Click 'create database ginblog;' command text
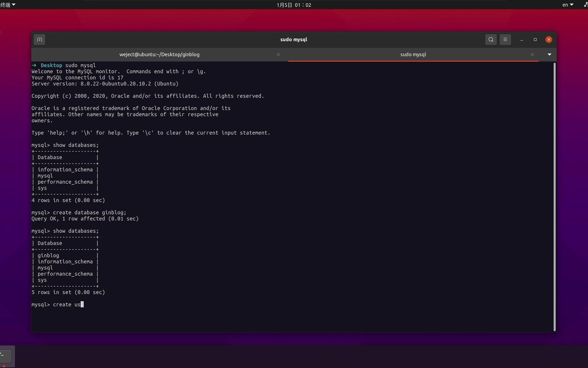588x368 pixels. [x=89, y=213]
